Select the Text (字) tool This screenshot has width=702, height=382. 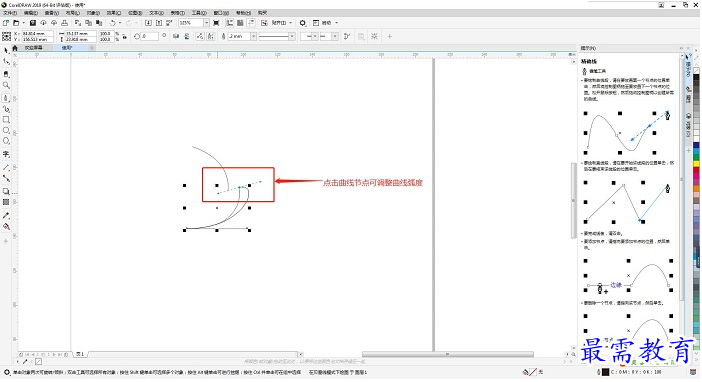click(x=6, y=155)
